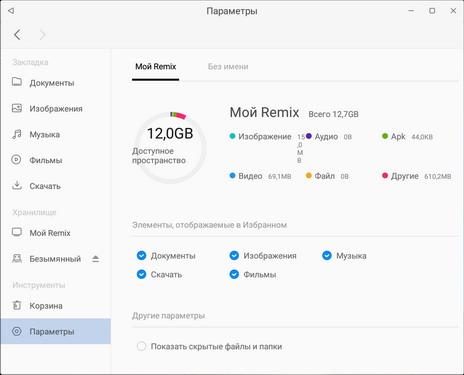Click the Доступное пространство label
The image size is (464, 375).
159,156
